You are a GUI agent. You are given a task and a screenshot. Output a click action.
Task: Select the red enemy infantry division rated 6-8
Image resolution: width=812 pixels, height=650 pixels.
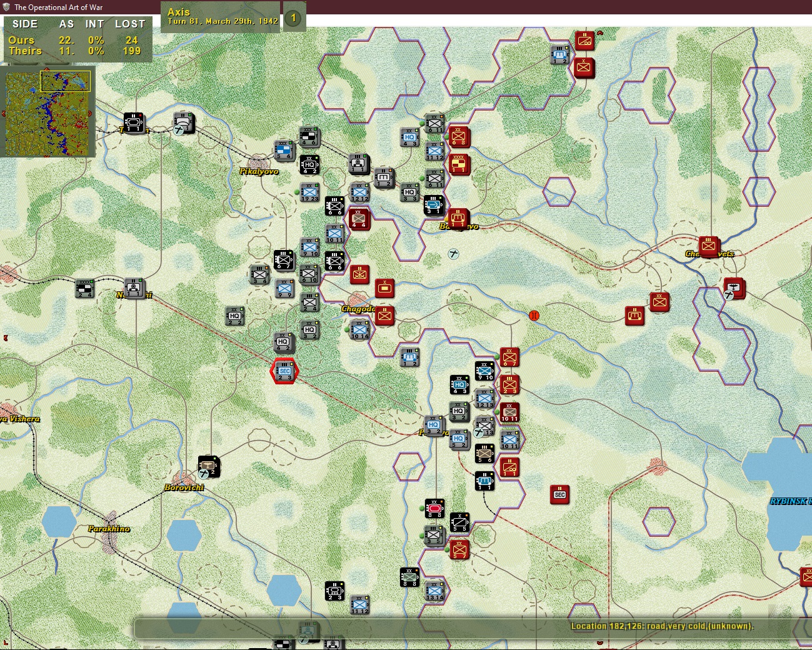(x=459, y=136)
